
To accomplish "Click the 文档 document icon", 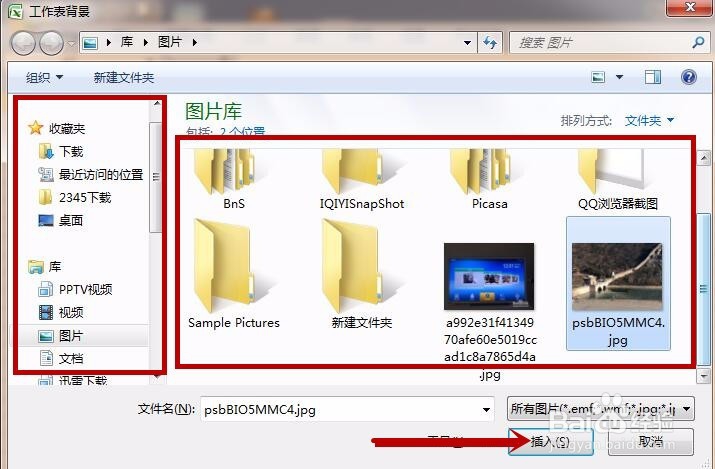I will [46, 358].
